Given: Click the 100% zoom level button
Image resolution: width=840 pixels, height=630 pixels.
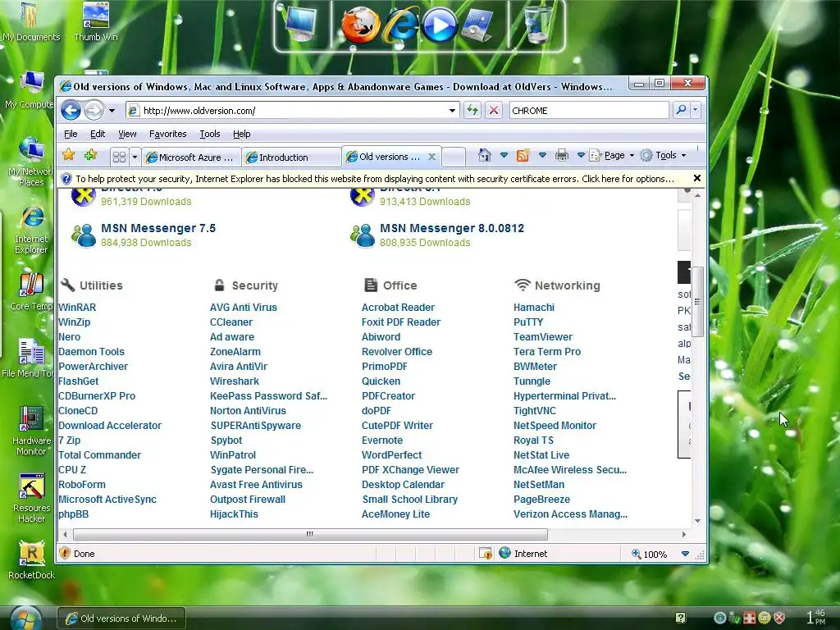Looking at the screenshot, I should point(650,554).
